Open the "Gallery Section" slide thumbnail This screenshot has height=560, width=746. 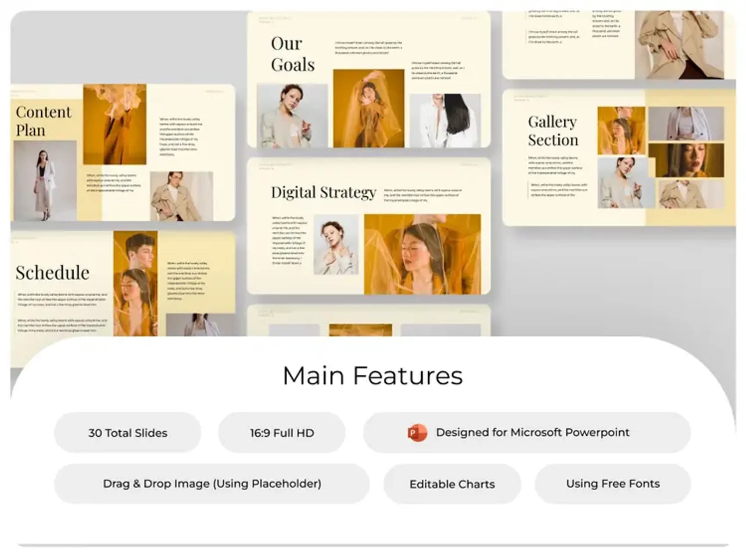point(619,158)
